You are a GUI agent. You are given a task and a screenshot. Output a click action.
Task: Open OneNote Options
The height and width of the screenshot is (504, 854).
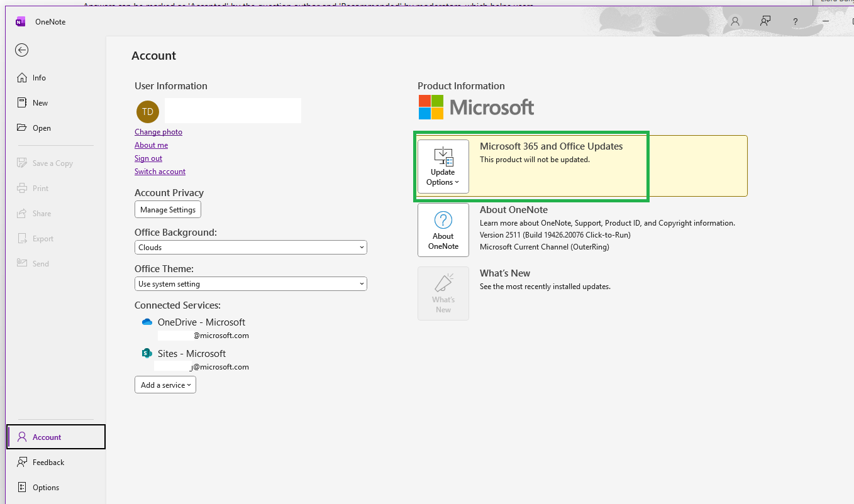pyautogui.click(x=56, y=488)
